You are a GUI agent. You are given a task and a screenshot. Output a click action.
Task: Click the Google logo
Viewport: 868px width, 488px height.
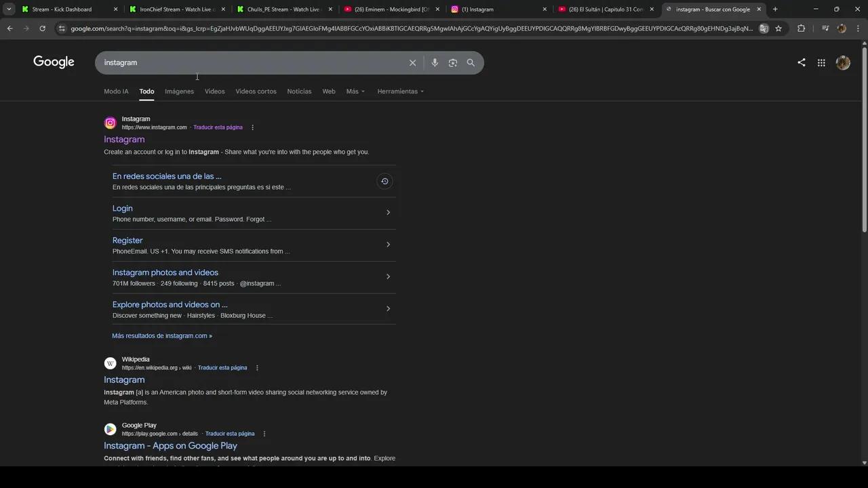pos(54,62)
